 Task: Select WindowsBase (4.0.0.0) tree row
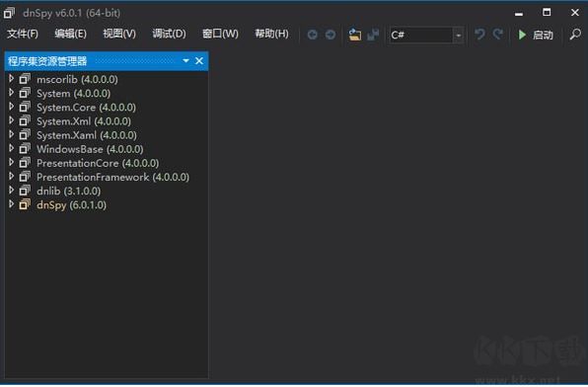(x=90, y=149)
